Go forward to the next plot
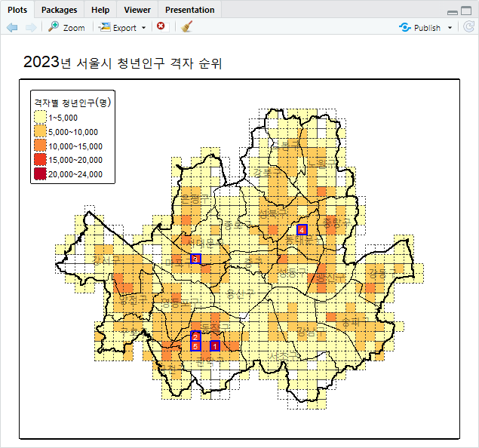 31,27
